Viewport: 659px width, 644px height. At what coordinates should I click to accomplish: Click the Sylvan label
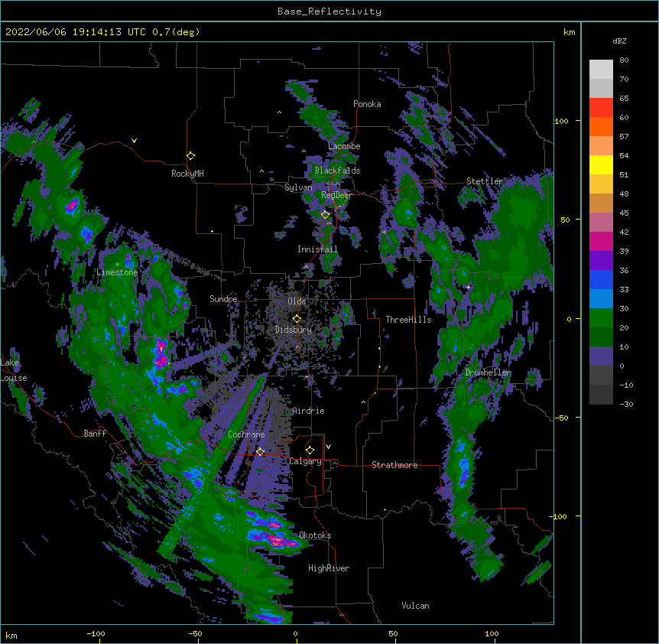tap(298, 187)
